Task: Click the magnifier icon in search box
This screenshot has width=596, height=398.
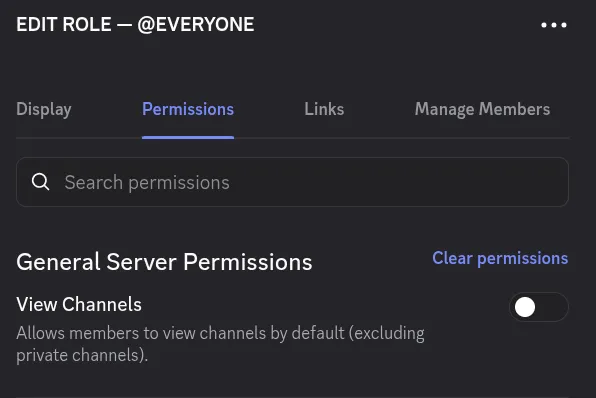Action: coord(41,182)
